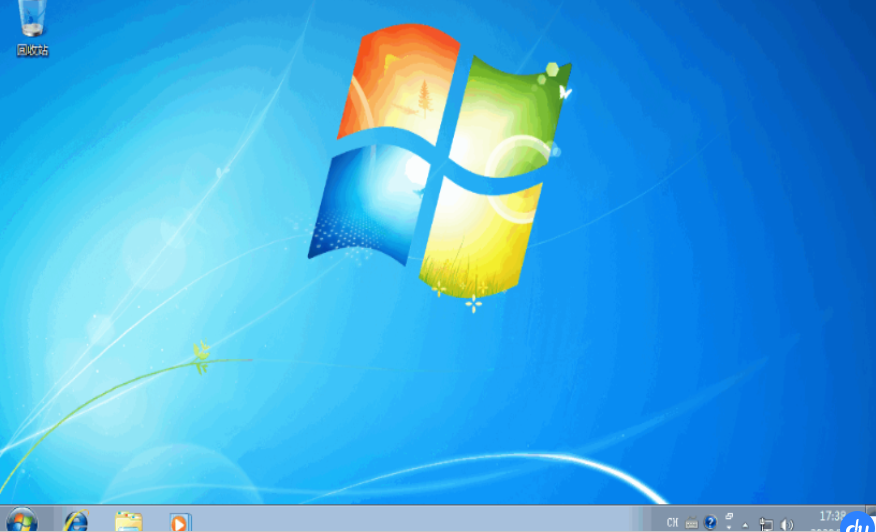The image size is (876, 532).
Task: Click the language bar restore icon
Action: click(729, 516)
